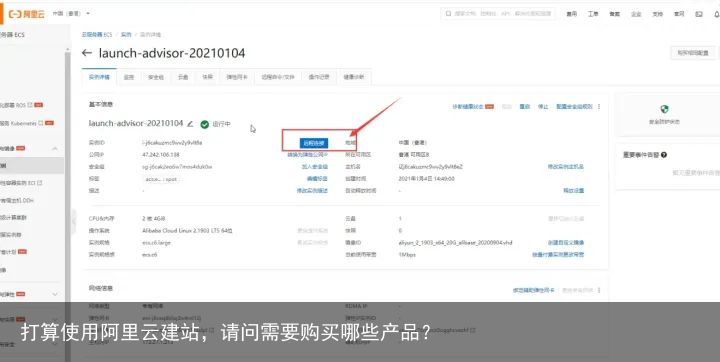Click the 云服务器 ECS breadcrumb link
The width and height of the screenshot is (720, 362).
tap(97, 34)
